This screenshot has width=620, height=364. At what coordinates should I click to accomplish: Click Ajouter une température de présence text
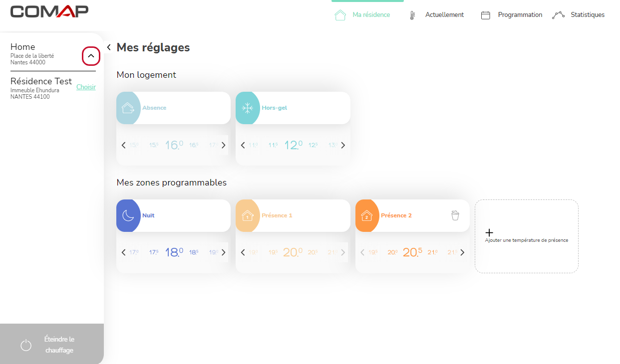click(x=527, y=240)
